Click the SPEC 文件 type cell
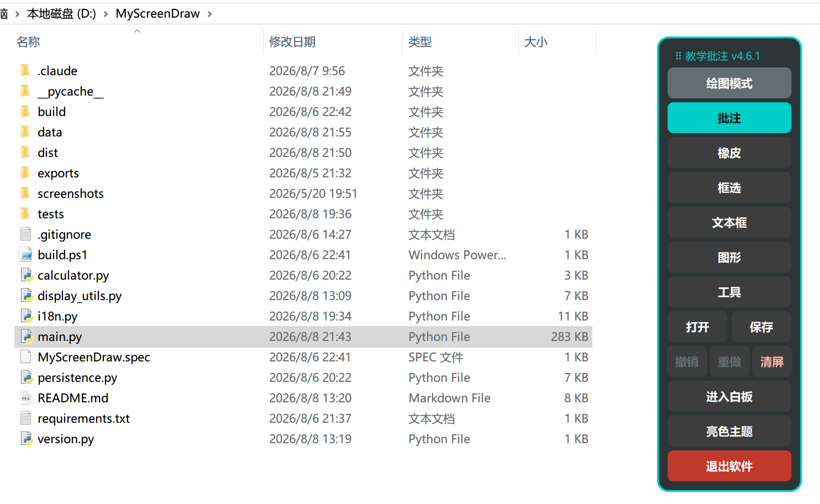 click(x=435, y=357)
